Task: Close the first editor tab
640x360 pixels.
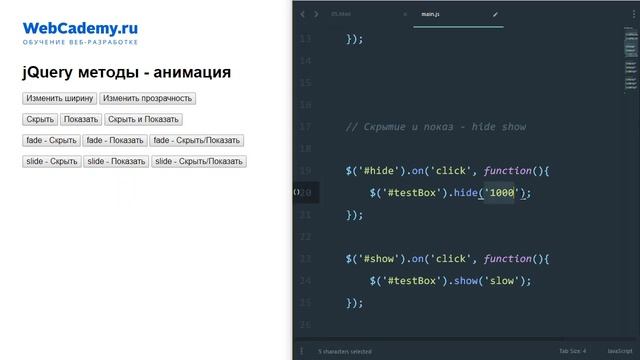Action: pos(405,14)
